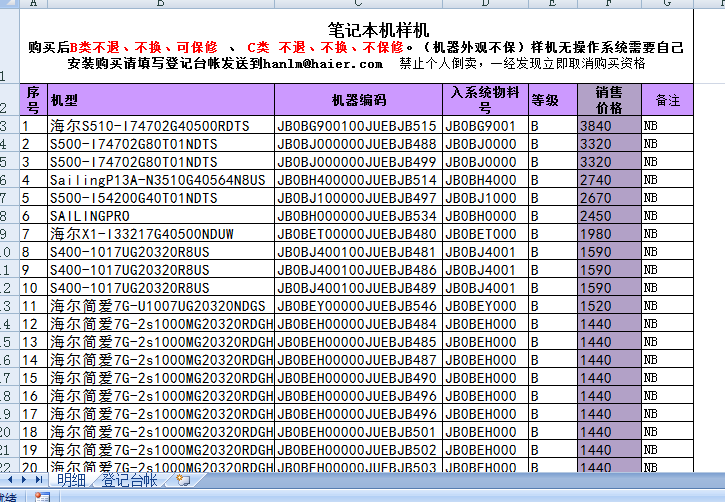
Task: Select cell JB0BEH00000JUEBJB485
Action: click(358, 342)
